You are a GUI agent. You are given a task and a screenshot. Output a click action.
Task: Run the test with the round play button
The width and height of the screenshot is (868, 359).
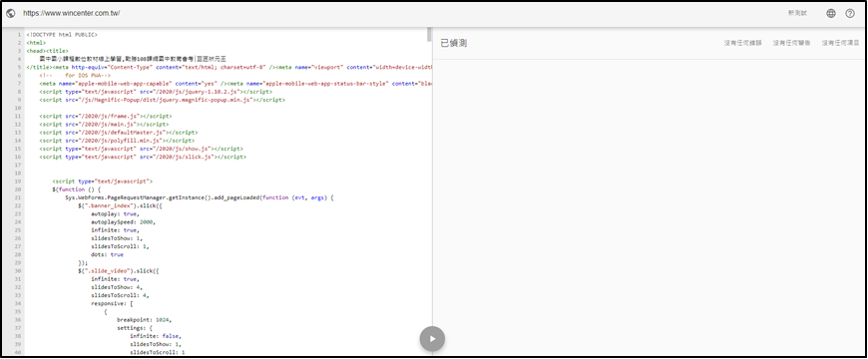[432, 339]
